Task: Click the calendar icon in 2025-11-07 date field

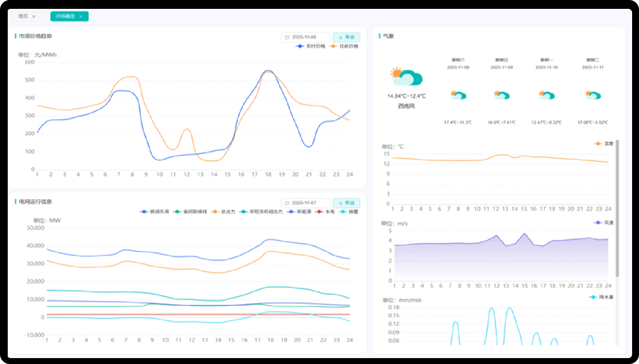Action: tap(287, 203)
